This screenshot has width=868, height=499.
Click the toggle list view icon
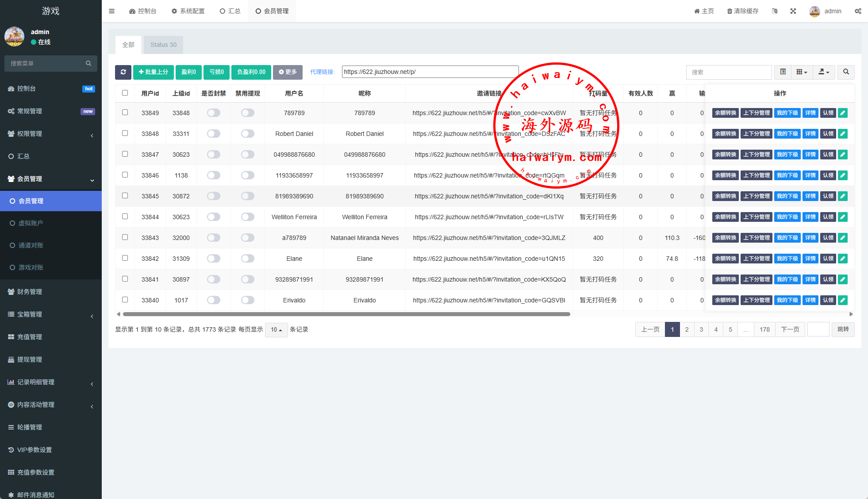[783, 72]
